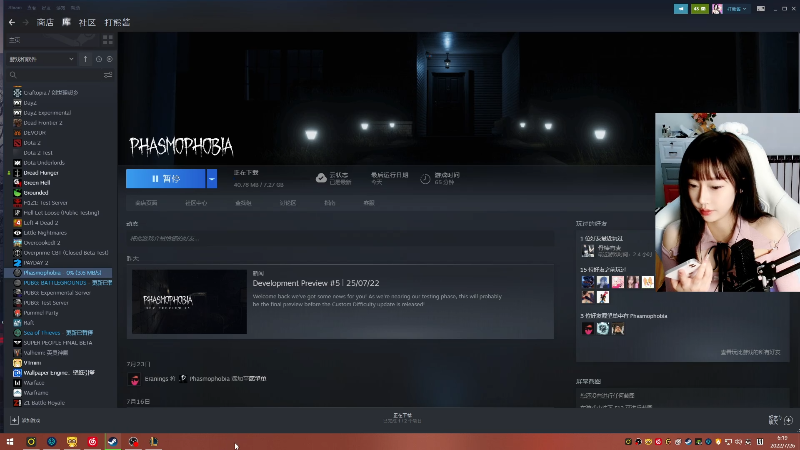Image resolution: width=800 pixels, height=450 pixels.
Task: Open the 库 (Library) tab
Action: click(x=66, y=22)
